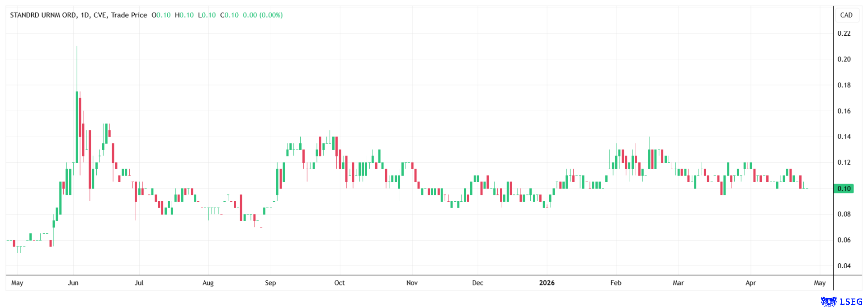Viewport: 868px width, 308px height.
Task: Click the Apr label on the date axis
Action: (750, 283)
